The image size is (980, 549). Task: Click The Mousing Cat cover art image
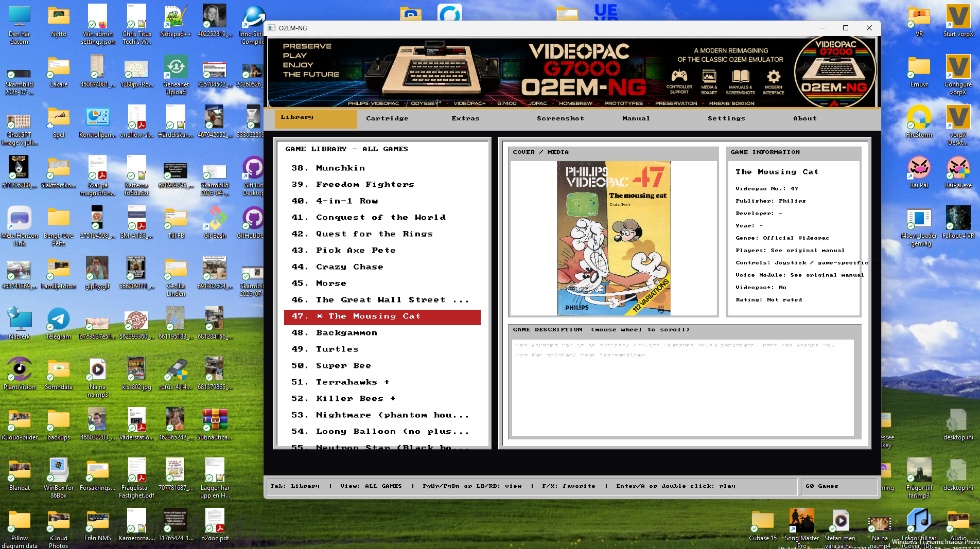coord(614,238)
